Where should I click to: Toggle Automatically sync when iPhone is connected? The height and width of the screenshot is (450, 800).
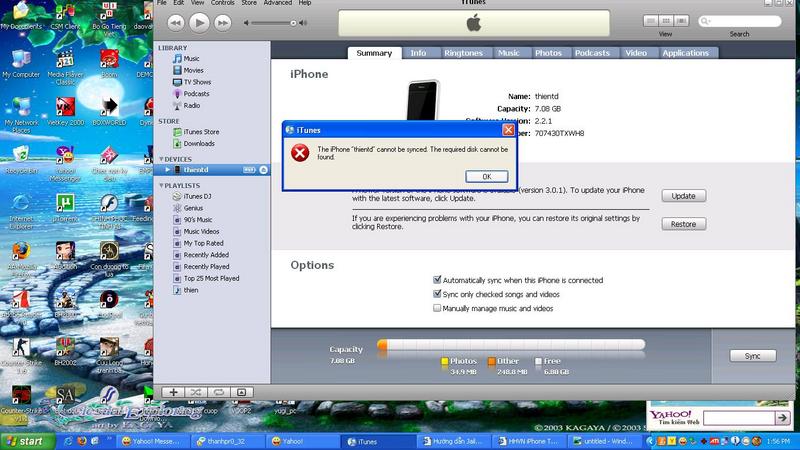point(437,281)
